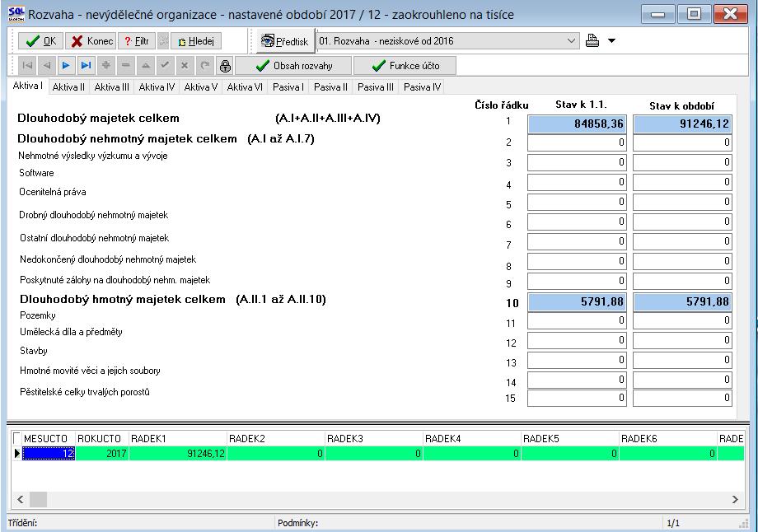Screen dimensions: 758x532
Task: Switch to the Pasiva IV tab
Action: pos(422,87)
